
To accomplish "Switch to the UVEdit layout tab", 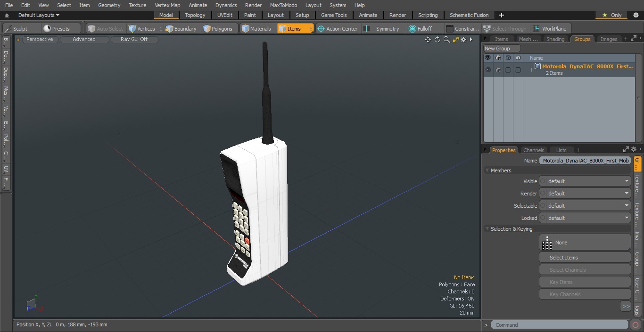I will point(225,15).
